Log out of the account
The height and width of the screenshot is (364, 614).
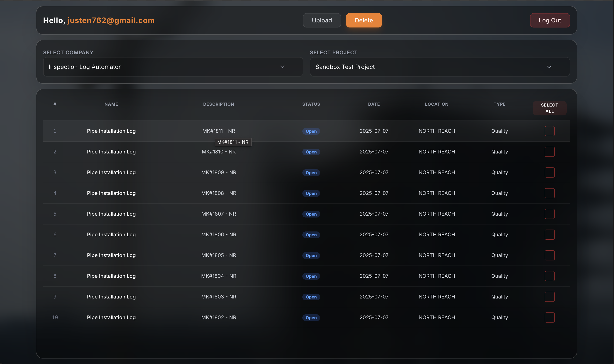[550, 20]
